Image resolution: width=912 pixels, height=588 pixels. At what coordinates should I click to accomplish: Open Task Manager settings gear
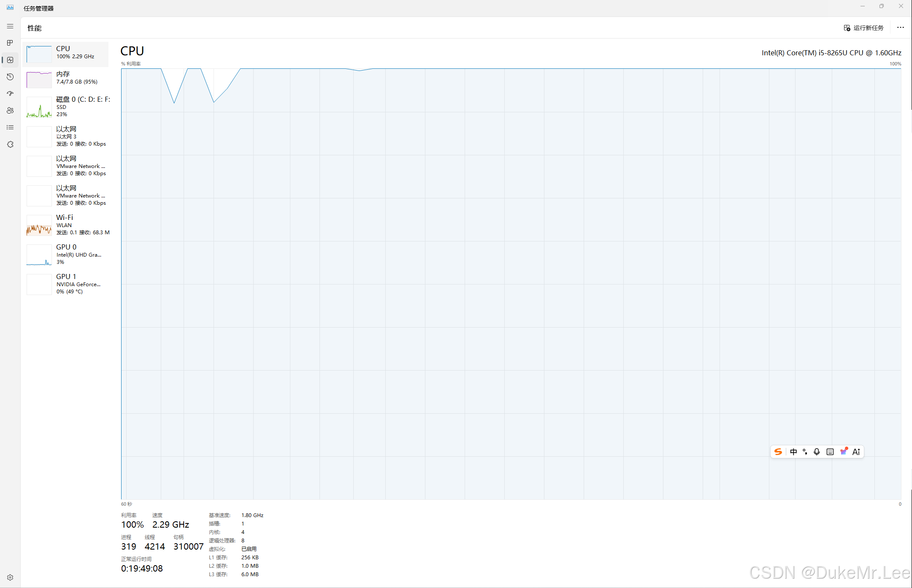click(x=10, y=577)
